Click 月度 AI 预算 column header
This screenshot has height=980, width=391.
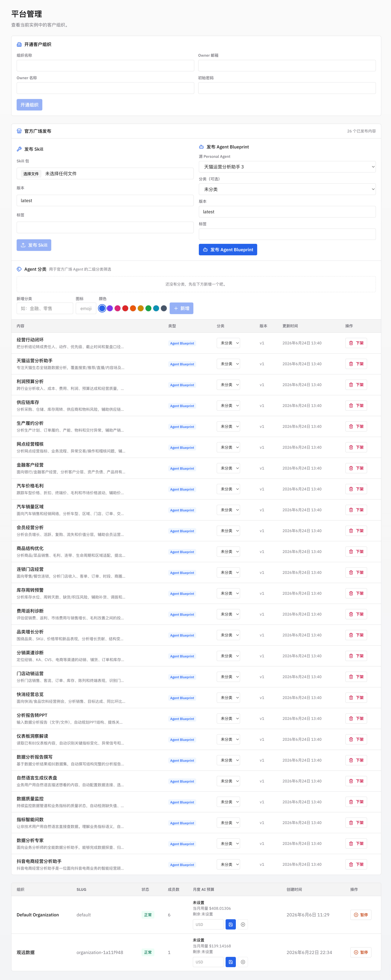coord(204,889)
